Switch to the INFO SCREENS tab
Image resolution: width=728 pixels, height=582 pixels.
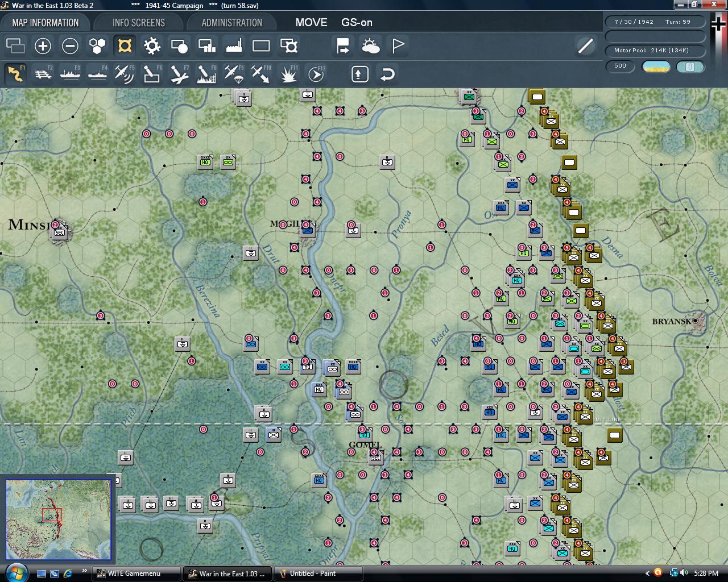(139, 23)
